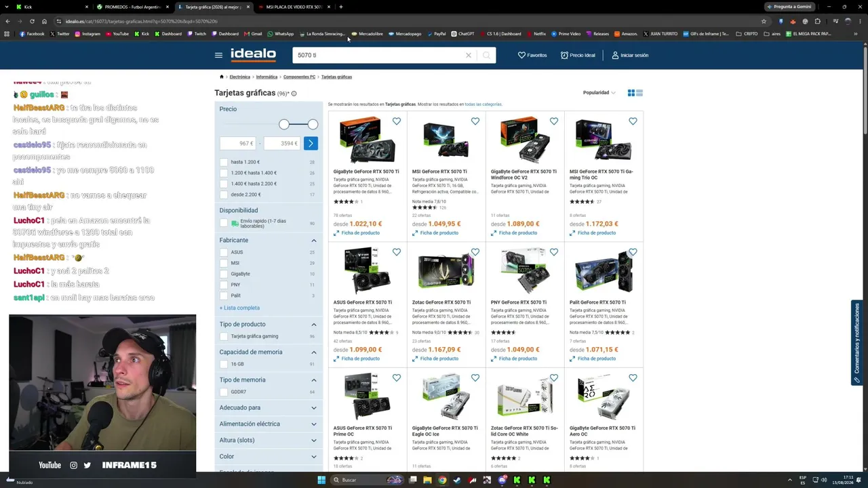Image resolution: width=868 pixels, height=488 pixels.
Task: Switch to the Kick browser tab
Action: pos(51,7)
